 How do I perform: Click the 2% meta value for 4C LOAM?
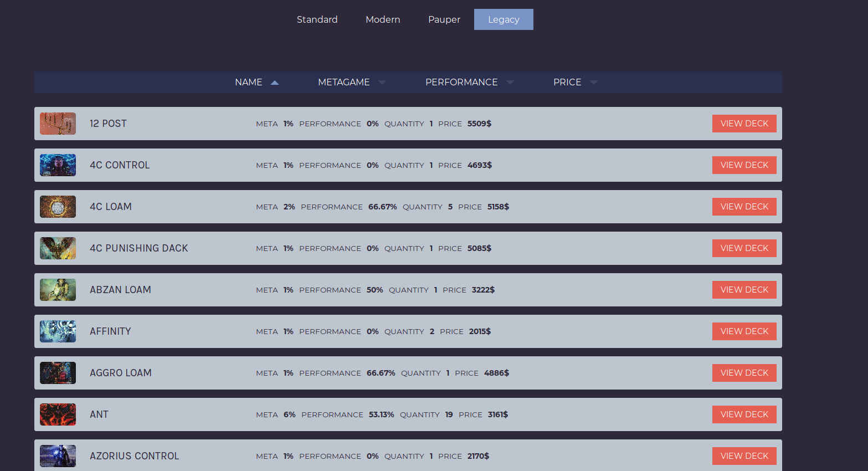pos(289,207)
